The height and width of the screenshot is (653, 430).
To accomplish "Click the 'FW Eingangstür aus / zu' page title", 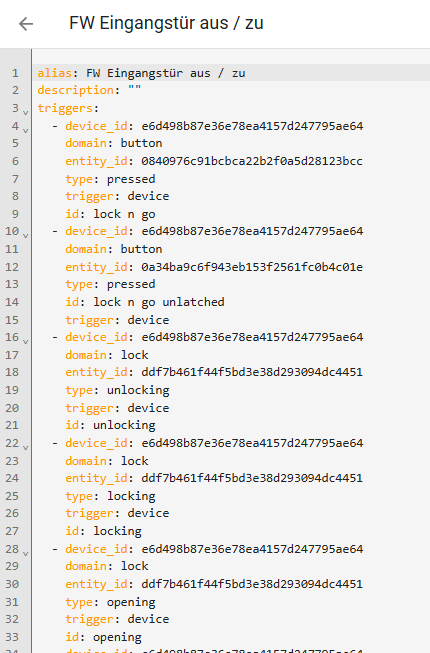I will point(166,23).
